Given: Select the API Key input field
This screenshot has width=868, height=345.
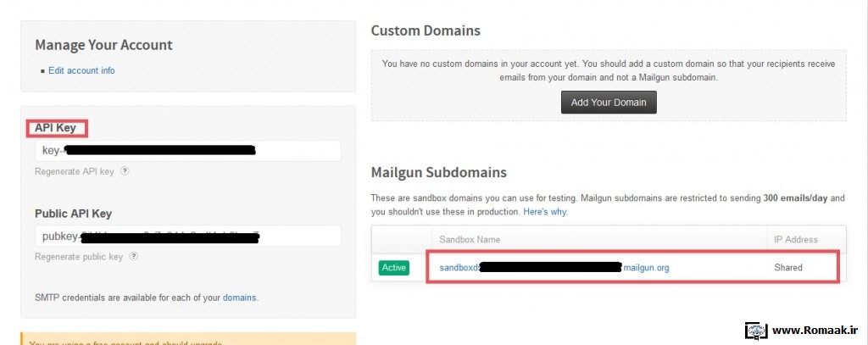Looking at the screenshot, I should pos(188,151).
